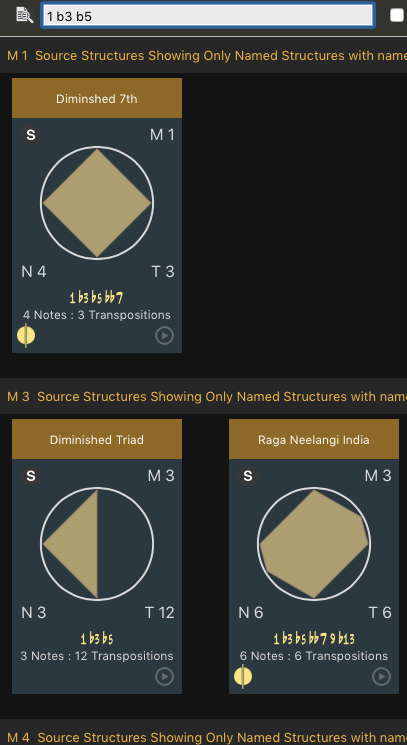The image size is (407, 745).
Task: Collapse the M 3 Source Structures section
Action: point(203,396)
